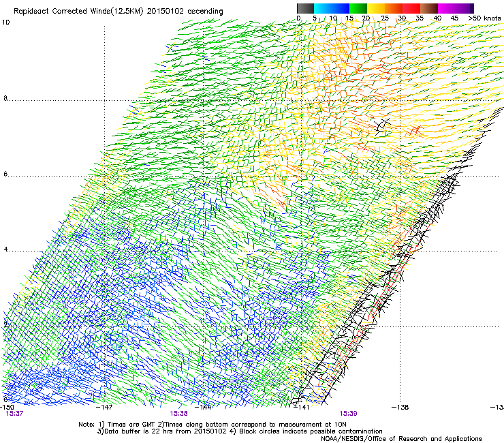Click the longitude axis label '-150'
Image resolution: width=504 pixels, height=443 pixels.
[7, 407]
